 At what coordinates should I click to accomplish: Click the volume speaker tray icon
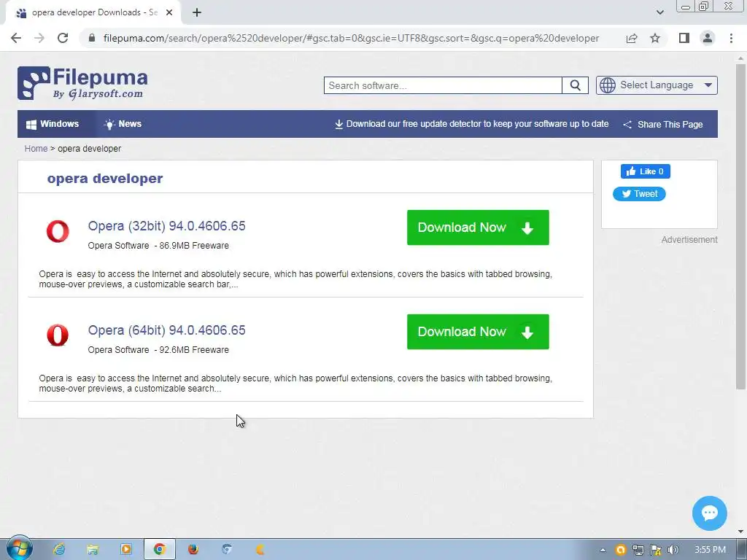point(673,550)
